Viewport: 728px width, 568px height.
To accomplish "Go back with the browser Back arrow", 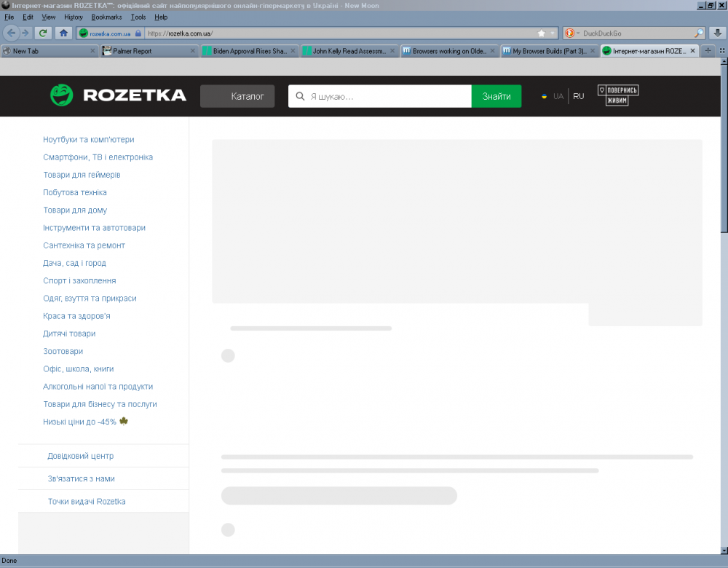I will [x=11, y=33].
